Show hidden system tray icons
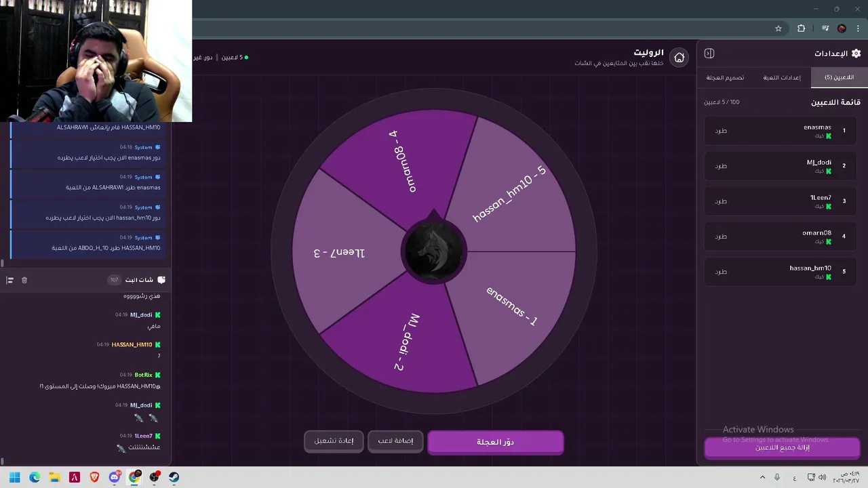This screenshot has width=868, height=488. [x=762, y=477]
